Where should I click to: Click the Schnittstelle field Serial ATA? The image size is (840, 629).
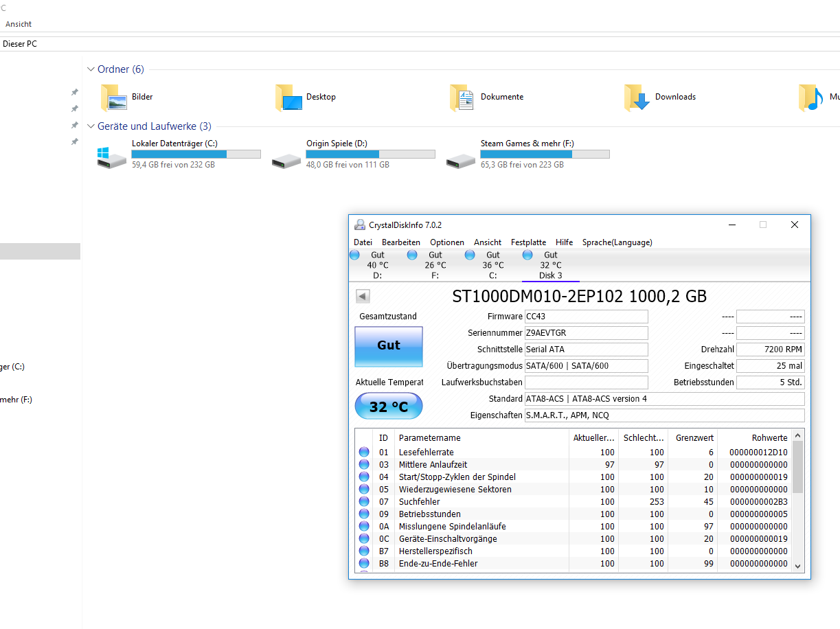click(x=586, y=350)
